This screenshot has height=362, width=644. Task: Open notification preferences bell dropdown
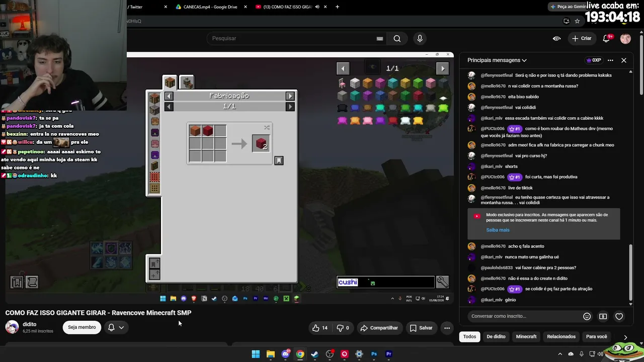pyautogui.click(x=116, y=327)
